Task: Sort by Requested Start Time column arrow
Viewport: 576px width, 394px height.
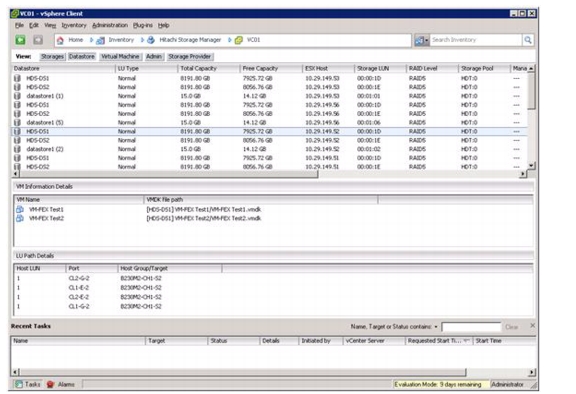Action: [x=467, y=341]
